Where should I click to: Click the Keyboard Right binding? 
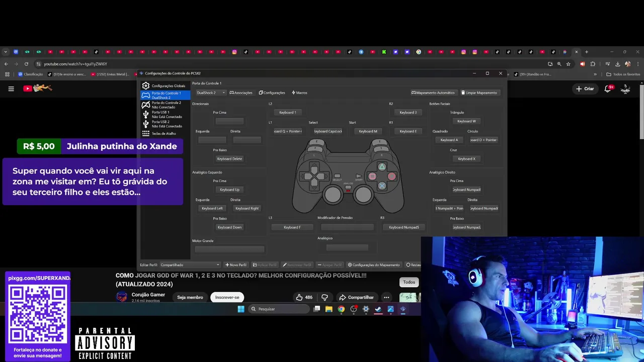coord(247,208)
